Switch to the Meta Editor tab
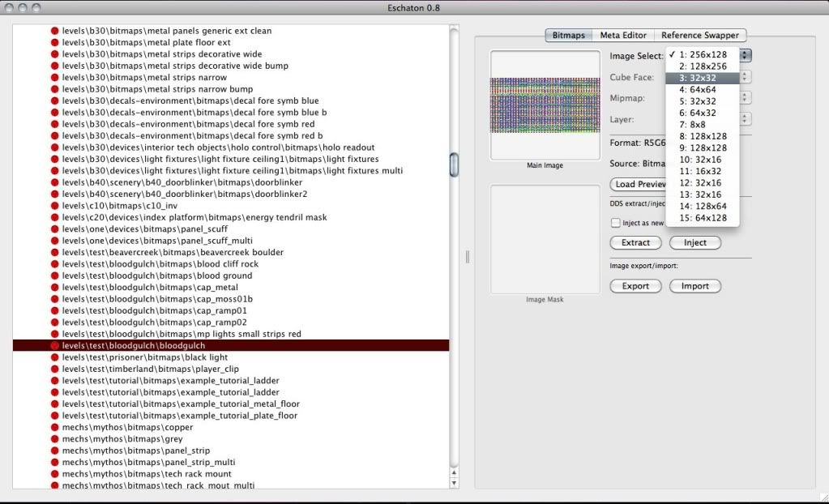Viewport: 829px width, 504px height. [x=623, y=35]
